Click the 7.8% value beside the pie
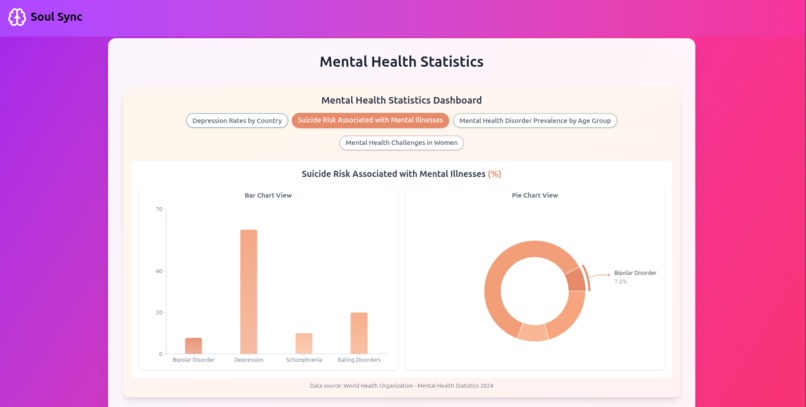Image resolution: width=806 pixels, height=407 pixels. point(620,282)
